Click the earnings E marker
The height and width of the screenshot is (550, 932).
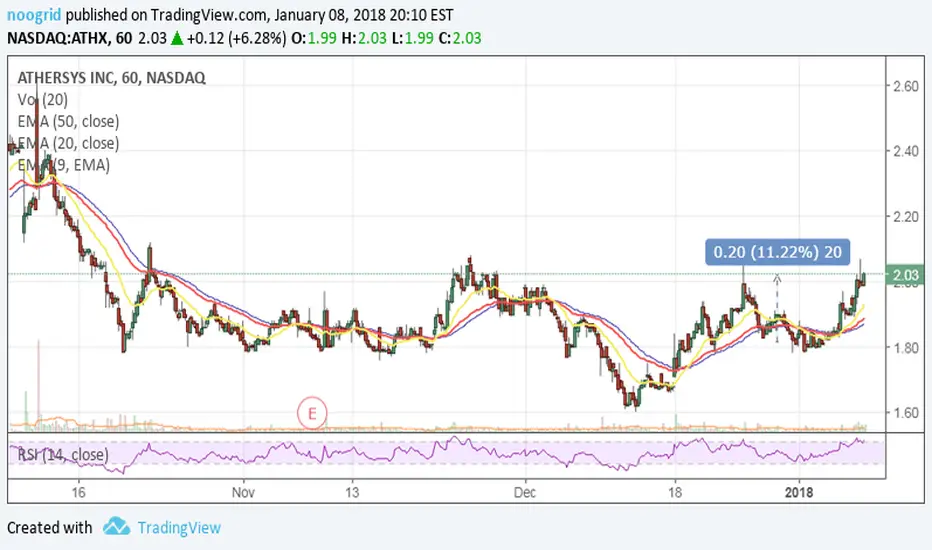tap(312, 413)
